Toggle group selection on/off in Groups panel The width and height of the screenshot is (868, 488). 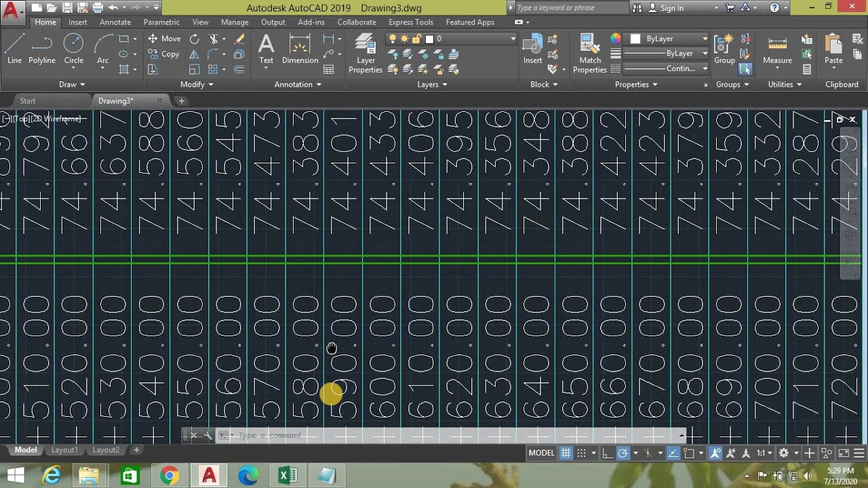[x=745, y=69]
